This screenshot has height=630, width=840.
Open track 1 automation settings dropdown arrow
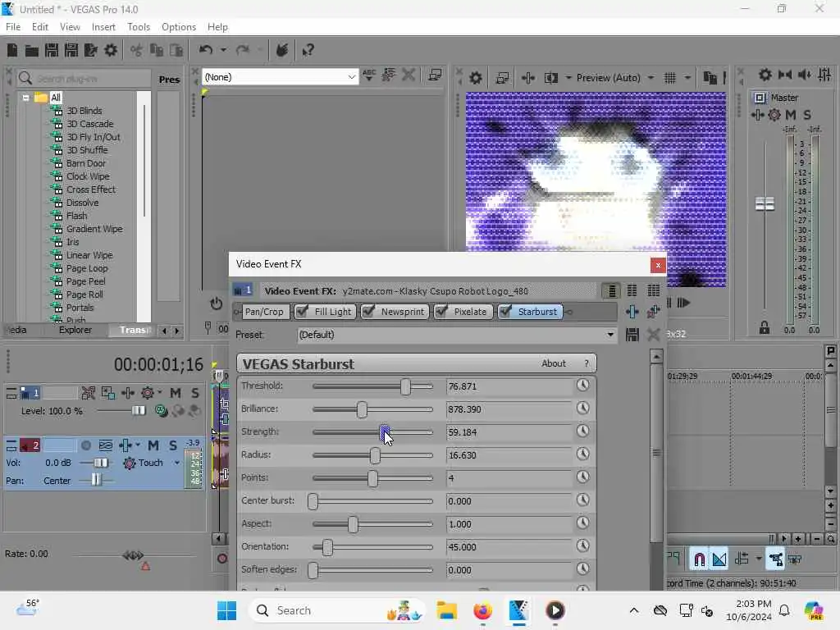point(160,393)
